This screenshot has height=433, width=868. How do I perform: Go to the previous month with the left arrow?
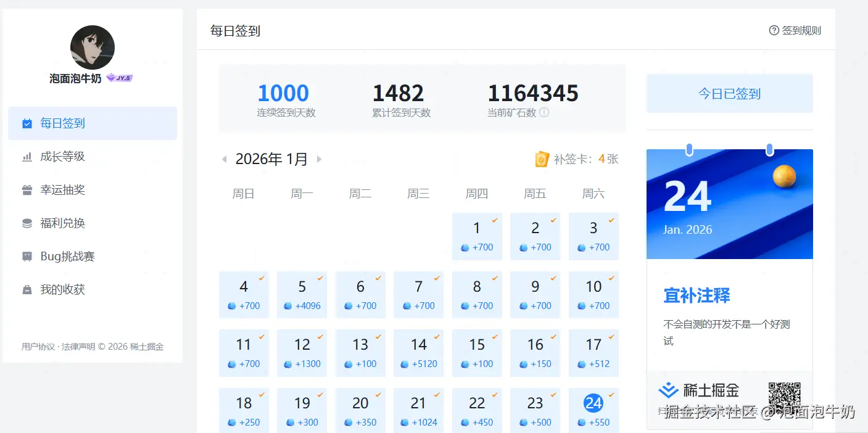(224, 159)
